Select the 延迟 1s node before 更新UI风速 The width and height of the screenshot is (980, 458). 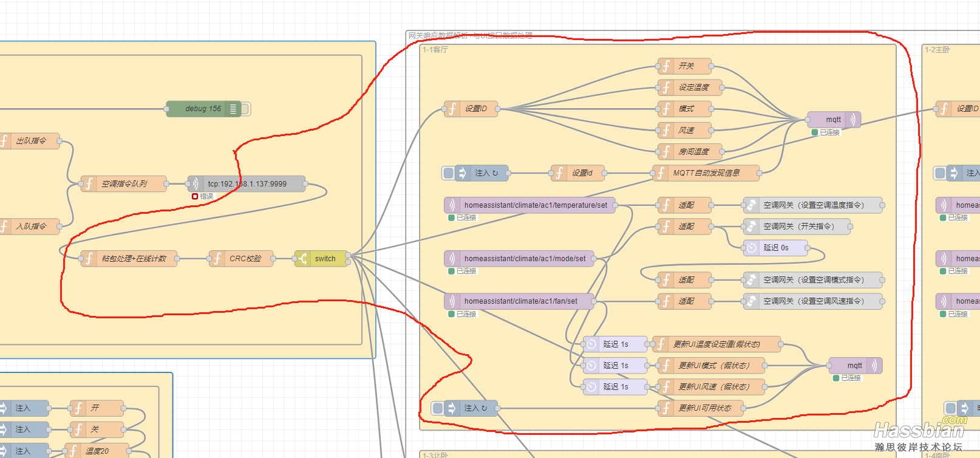click(615, 387)
